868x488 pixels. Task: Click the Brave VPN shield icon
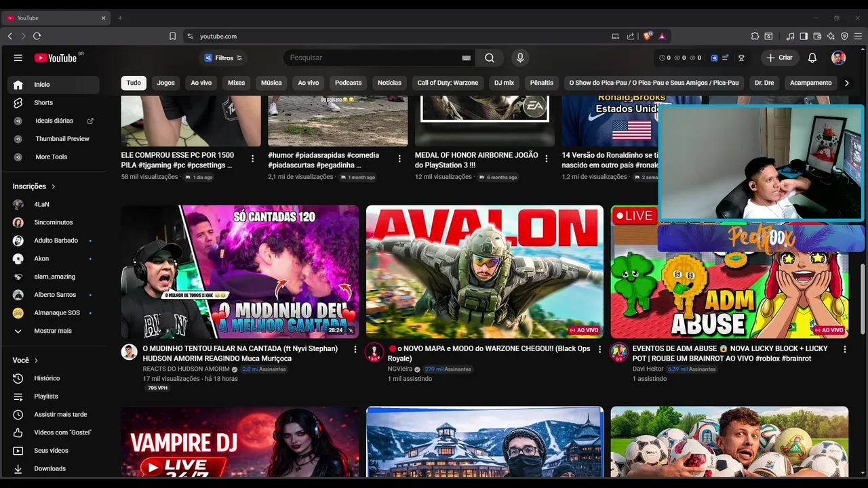pyautogui.click(x=844, y=36)
